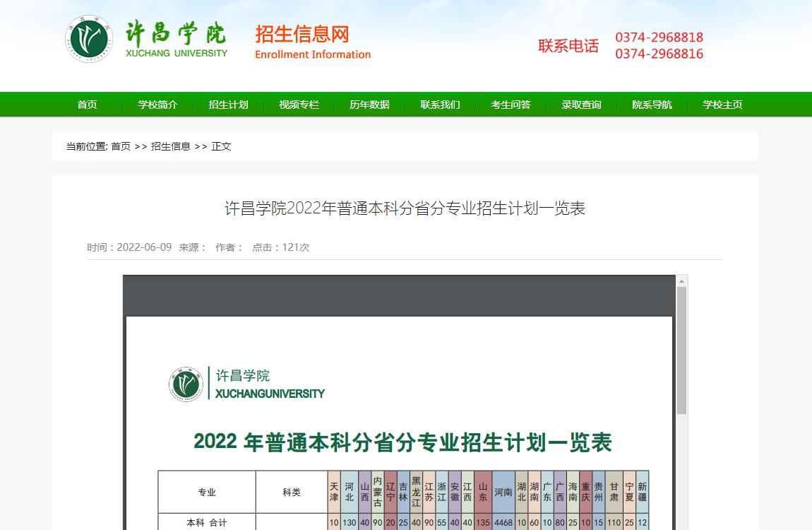
Task: Select 院系导航 in the navigation bar
Action: pyautogui.click(x=652, y=105)
